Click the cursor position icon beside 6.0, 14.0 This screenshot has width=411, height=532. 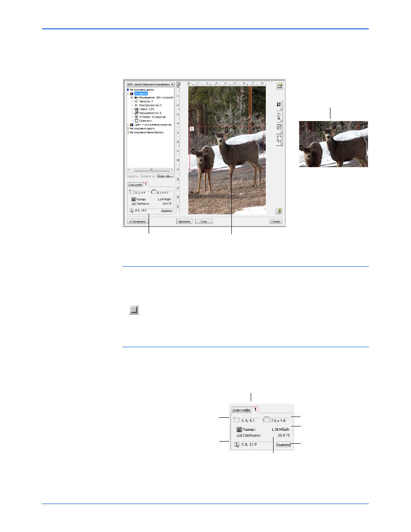pos(131,211)
